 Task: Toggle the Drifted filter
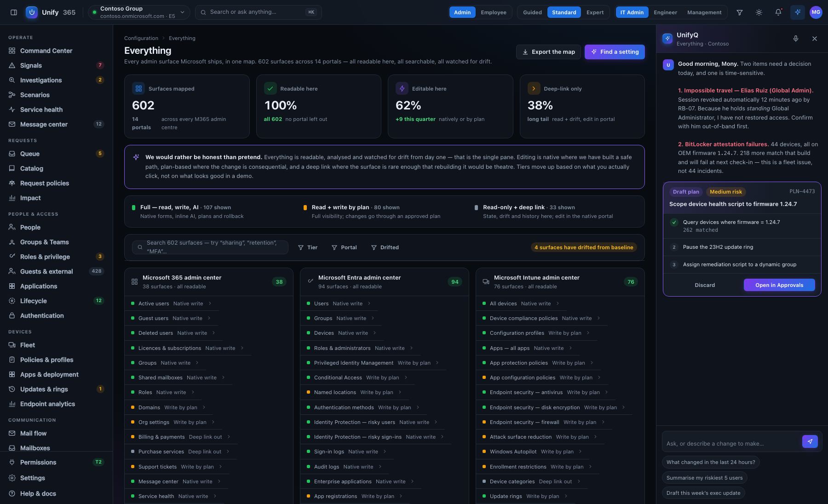385,247
